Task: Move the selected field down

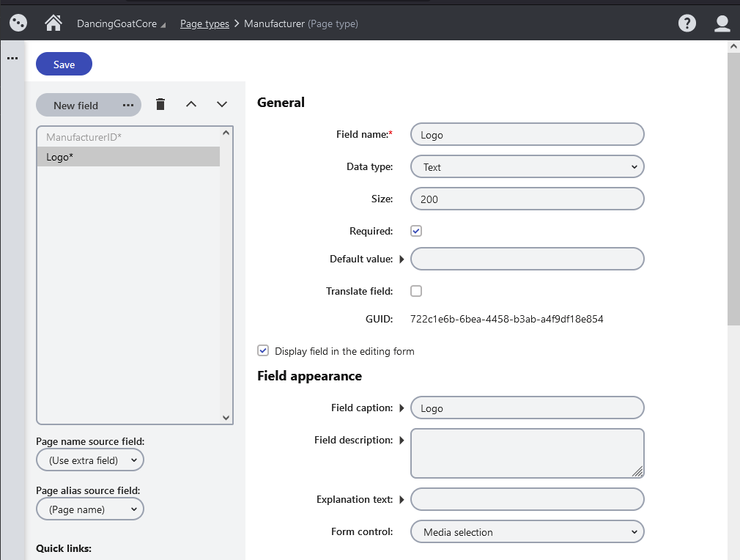Action: click(222, 104)
